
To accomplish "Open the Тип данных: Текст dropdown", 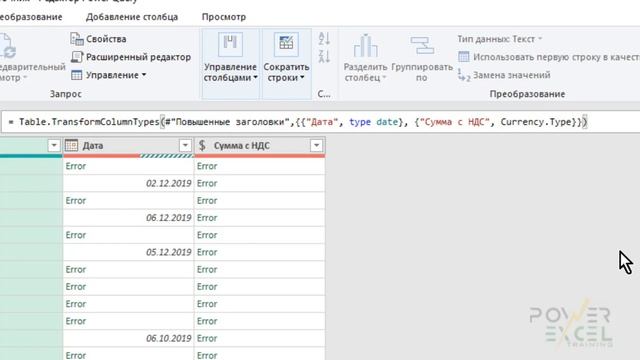I will [500, 39].
